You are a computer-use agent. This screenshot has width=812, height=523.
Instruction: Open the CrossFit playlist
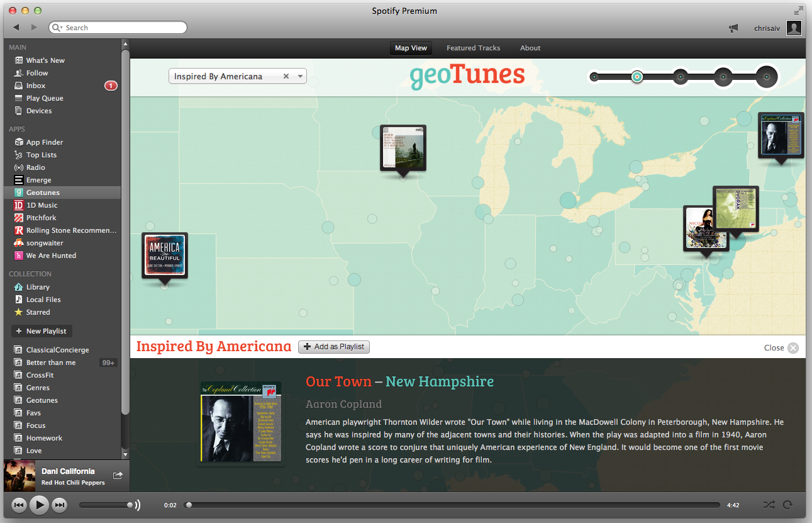tap(40, 375)
